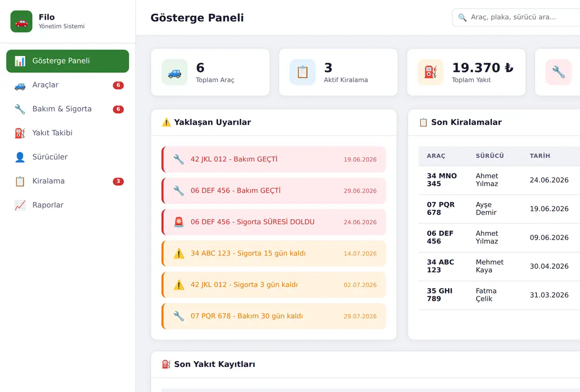The width and height of the screenshot is (580, 392).
Task: Open the Kiralama section
Action: click(68, 181)
